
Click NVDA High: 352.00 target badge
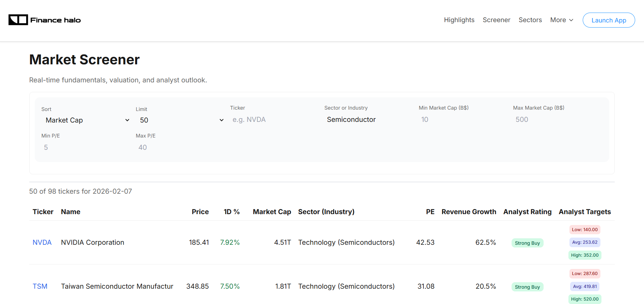584,255
